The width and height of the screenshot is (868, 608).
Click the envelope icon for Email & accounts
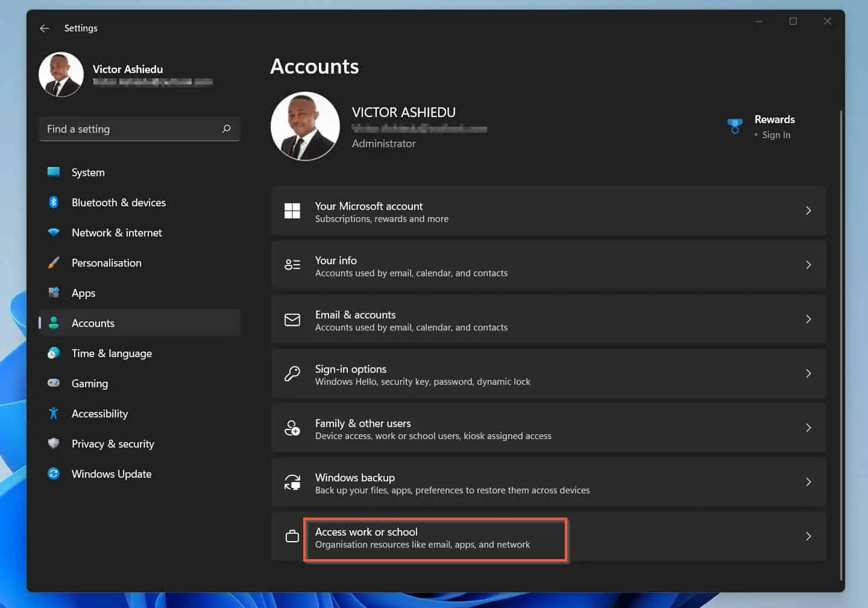click(292, 319)
